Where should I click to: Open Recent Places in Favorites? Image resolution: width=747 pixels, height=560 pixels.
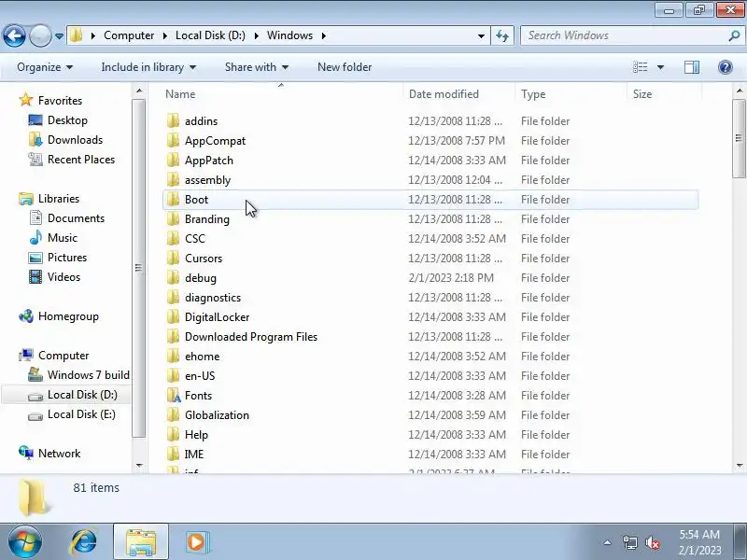click(x=81, y=160)
